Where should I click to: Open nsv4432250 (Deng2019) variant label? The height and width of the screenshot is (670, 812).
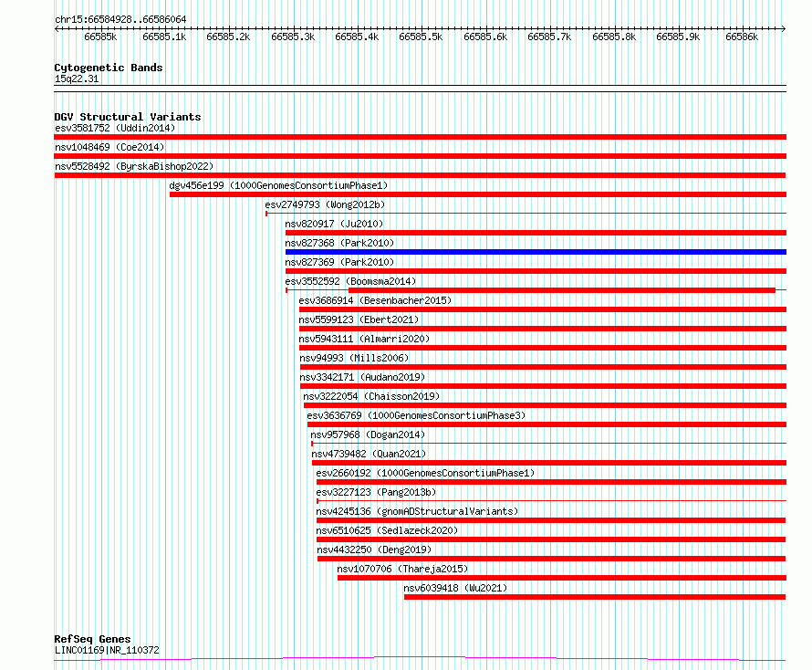(x=374, y=550)
